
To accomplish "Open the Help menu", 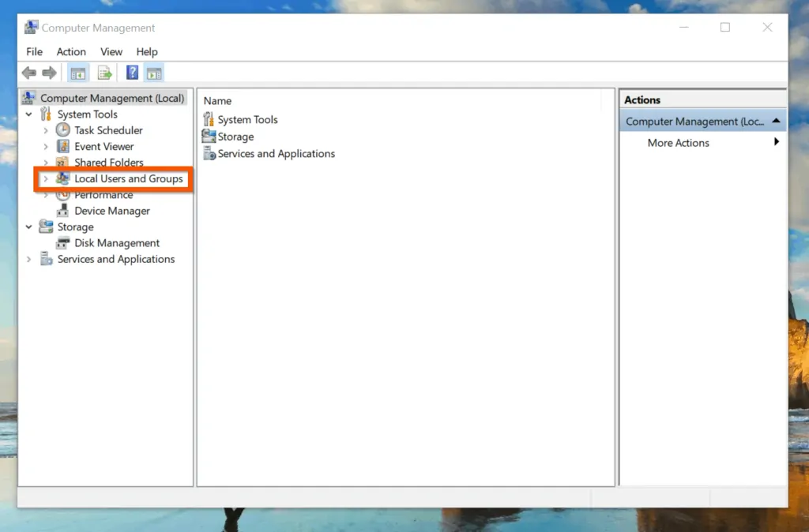I will (147, 51).
